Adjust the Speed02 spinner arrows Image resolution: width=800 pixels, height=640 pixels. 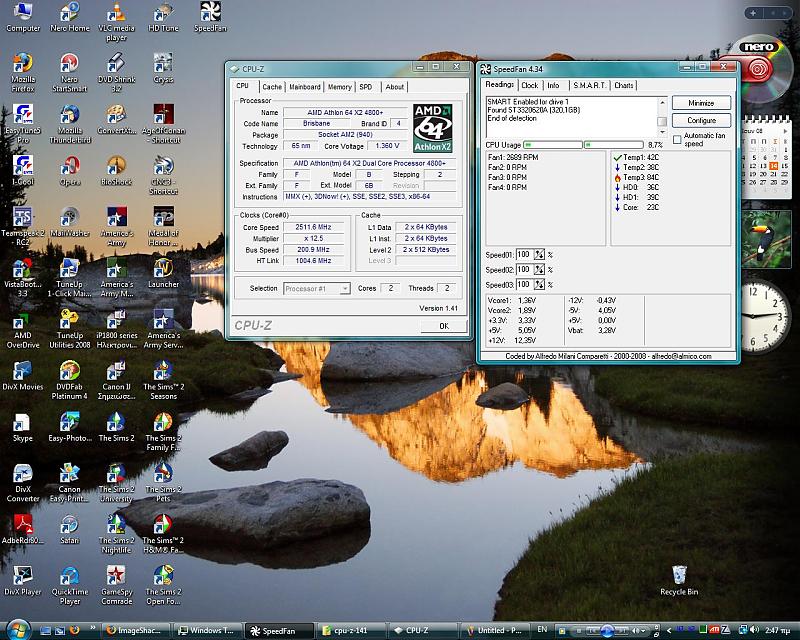tap(539, 269)
